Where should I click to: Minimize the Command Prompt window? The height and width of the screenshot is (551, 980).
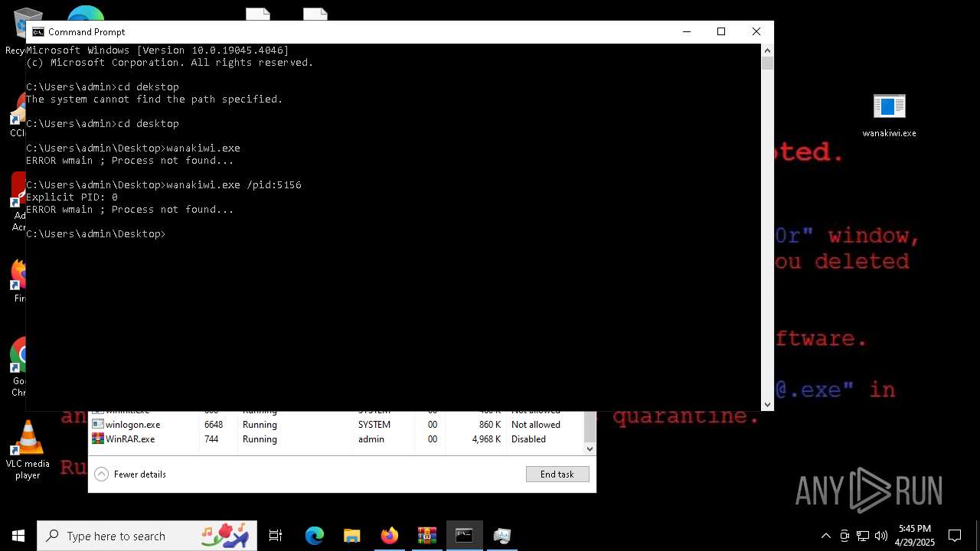[686, 31]
